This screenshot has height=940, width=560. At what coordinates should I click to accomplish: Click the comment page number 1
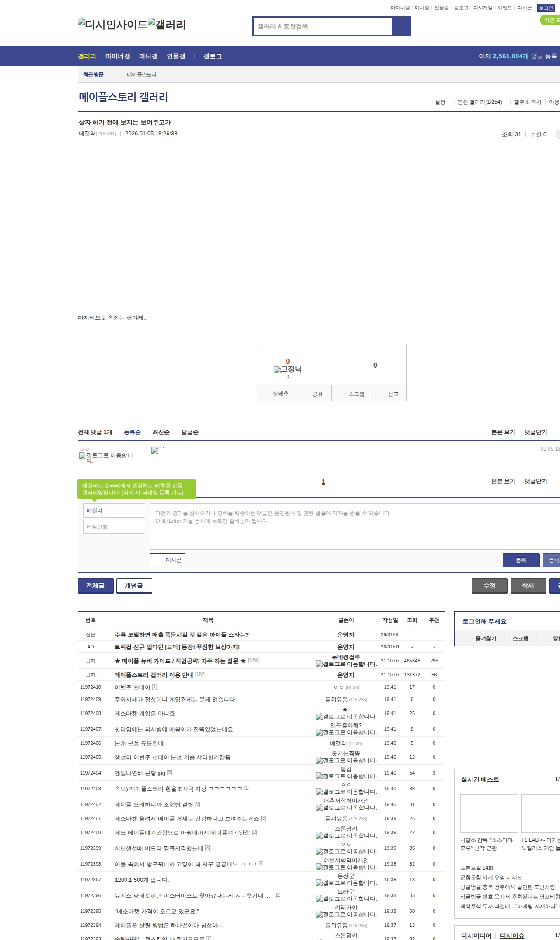click(323, 482)
